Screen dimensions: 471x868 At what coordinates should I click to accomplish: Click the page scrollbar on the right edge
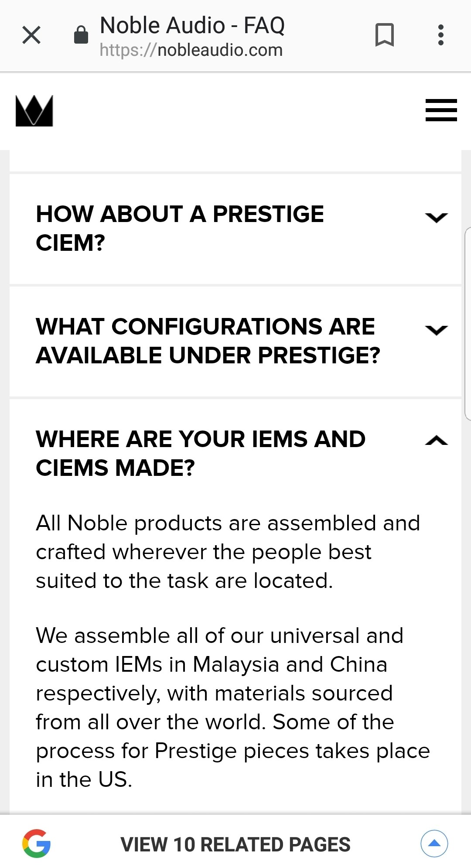[x=468, y=323]
